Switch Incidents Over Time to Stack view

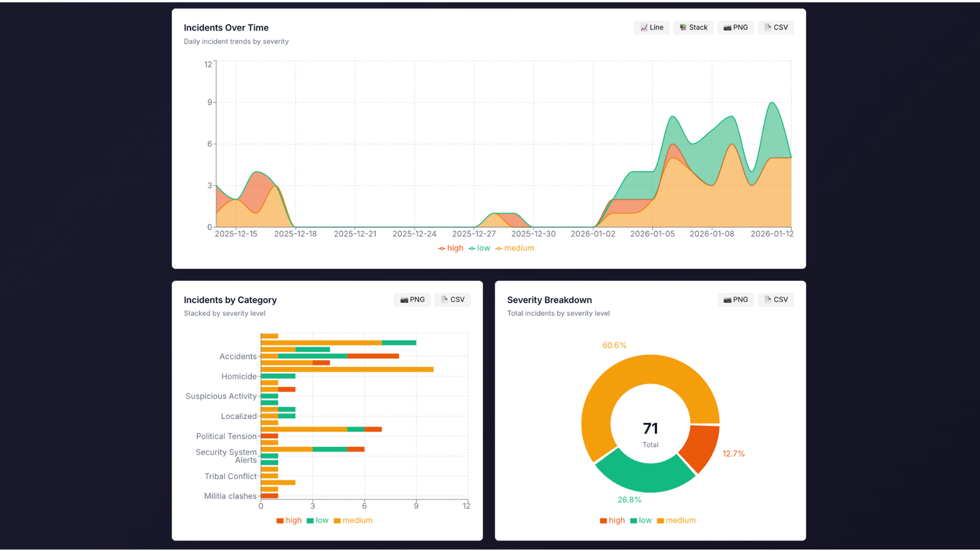[x=693, y=27]
